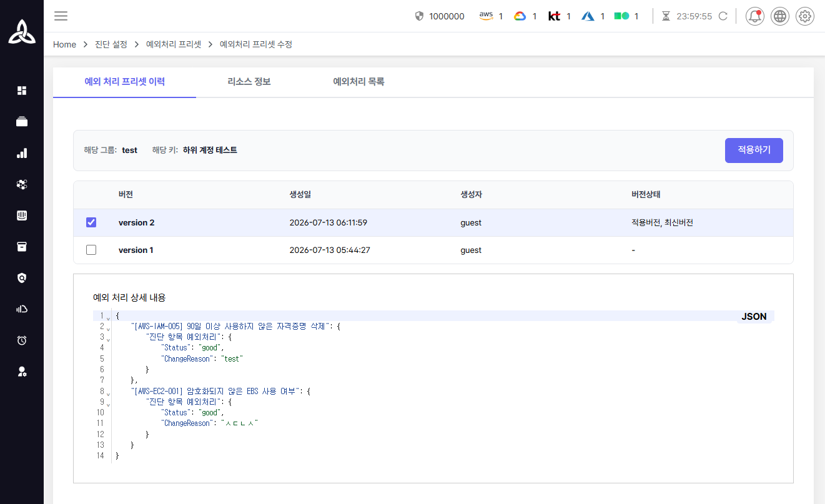Click guest creator in version 2 row
The height and width of the screenshot is (504, 825).
[471, 222]
